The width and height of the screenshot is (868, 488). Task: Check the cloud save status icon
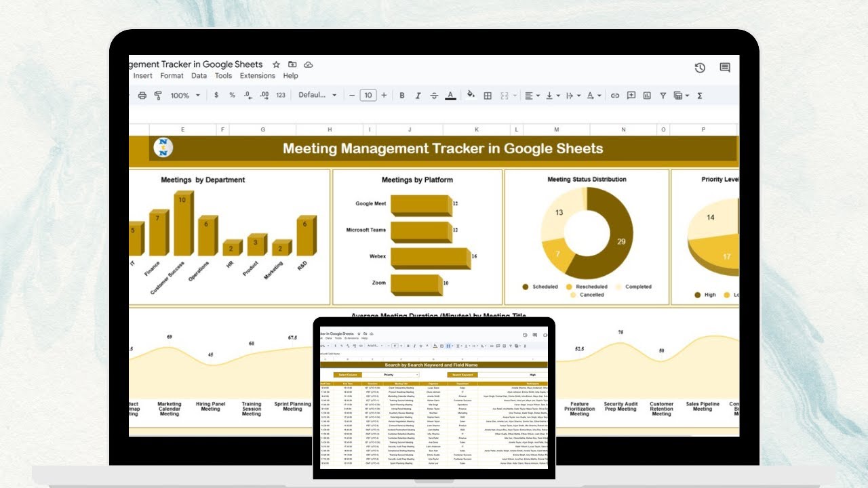(x=309, y=64)
